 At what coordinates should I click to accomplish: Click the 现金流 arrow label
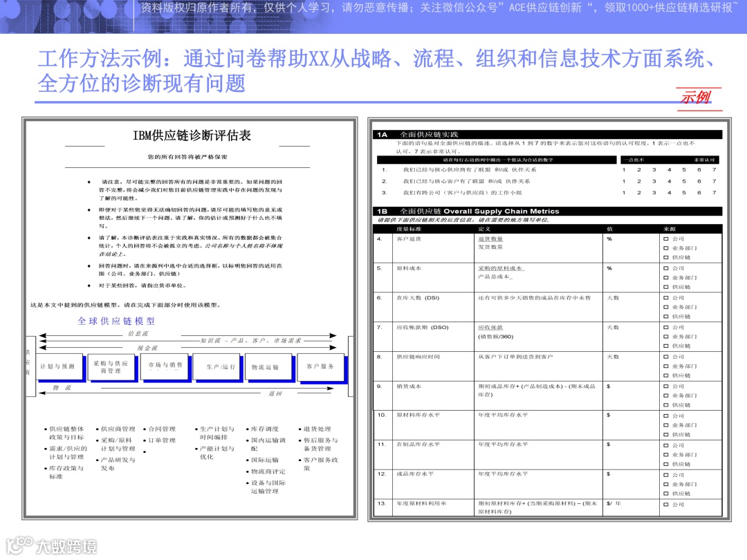tap(147, 348)
